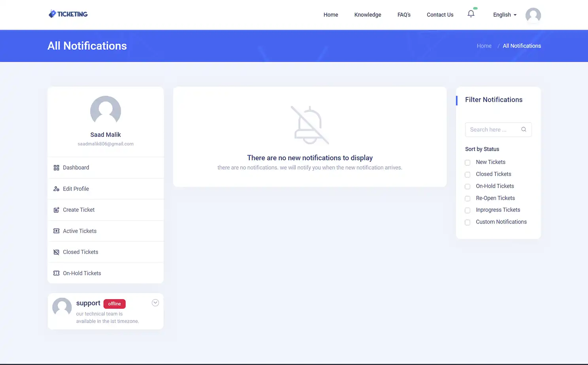Click the On-Hold Tickets icon
This screenshot has height=365, width=588.
(56, 273)
